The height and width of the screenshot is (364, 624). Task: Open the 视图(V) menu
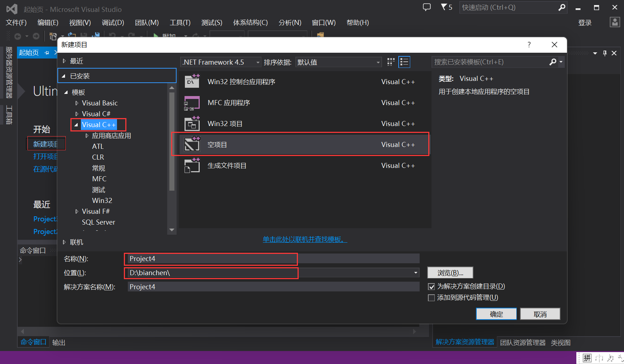pyautogui.click(x=80, y=23)
